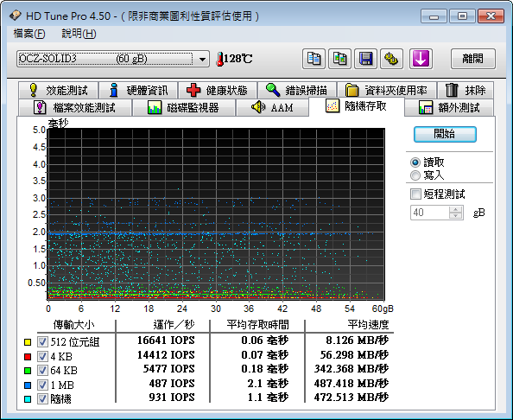Screen dimensions: 513x420
Task: Decrease short stroke gB value with down arrow
Action: (455, 215)
